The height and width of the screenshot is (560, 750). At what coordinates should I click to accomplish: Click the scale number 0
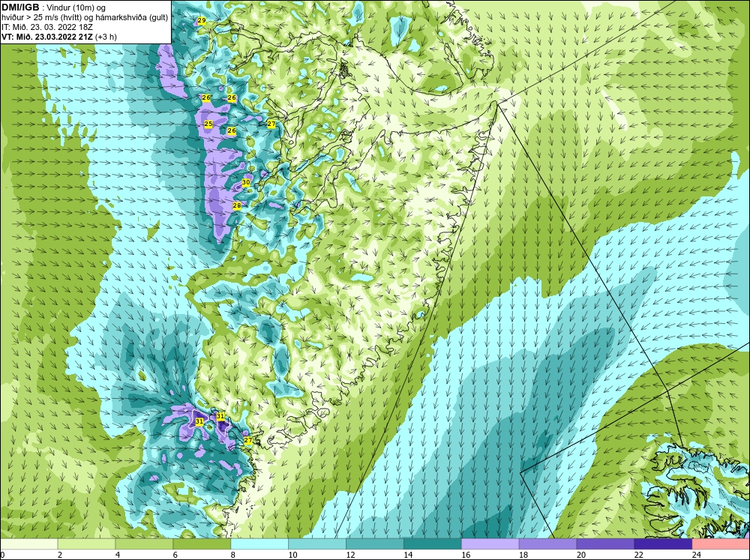3,555
